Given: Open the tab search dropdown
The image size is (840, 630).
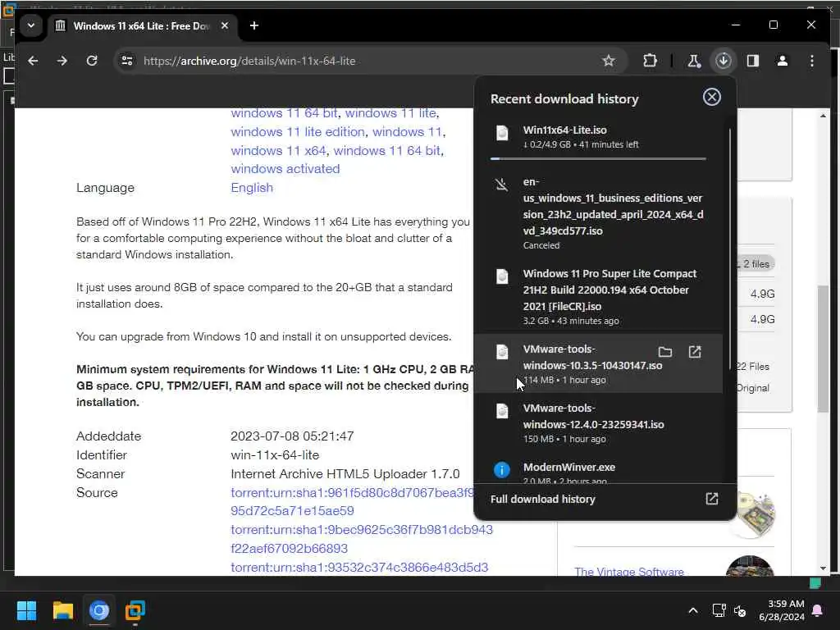Looking at the screenshot, I should click(31, 25).
